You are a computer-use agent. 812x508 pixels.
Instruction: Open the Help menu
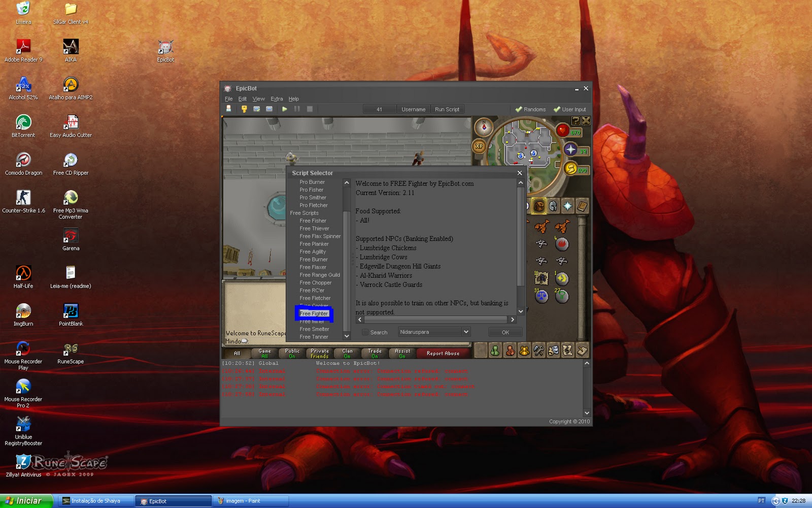(294, 99)
